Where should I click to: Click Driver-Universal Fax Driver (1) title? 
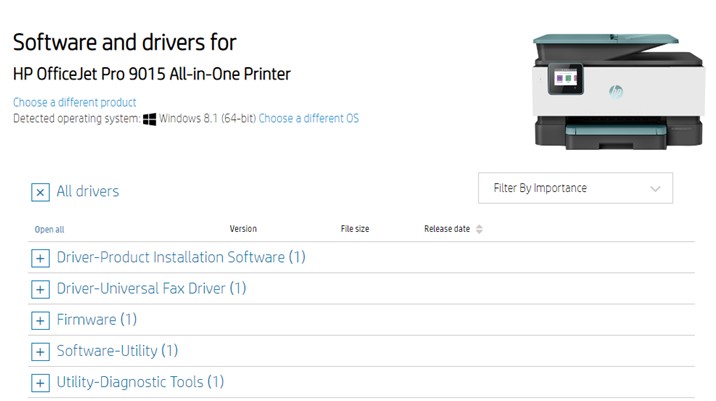pyautogui.click(x=151, y=288)
